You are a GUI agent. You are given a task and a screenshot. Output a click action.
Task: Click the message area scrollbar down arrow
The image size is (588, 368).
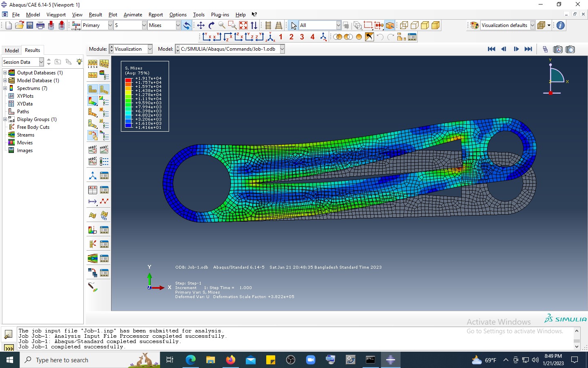click(577, 347)
